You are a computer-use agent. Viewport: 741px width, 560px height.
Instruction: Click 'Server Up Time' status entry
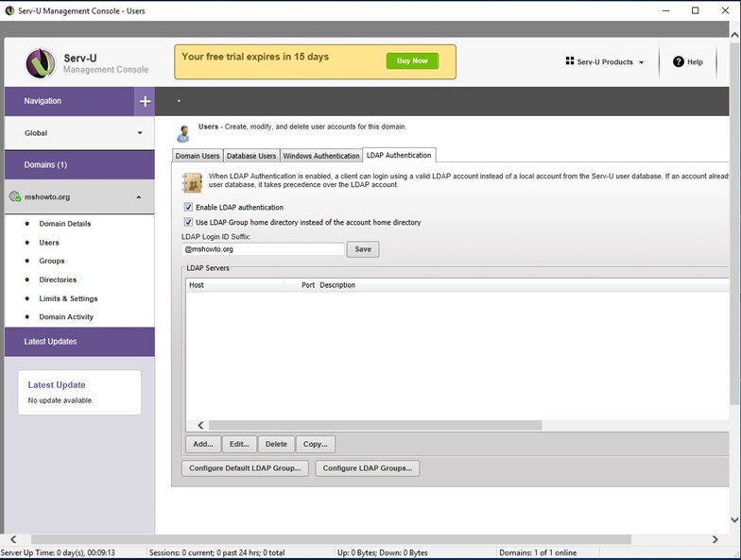pyautogui.click(x=58, y=552)
